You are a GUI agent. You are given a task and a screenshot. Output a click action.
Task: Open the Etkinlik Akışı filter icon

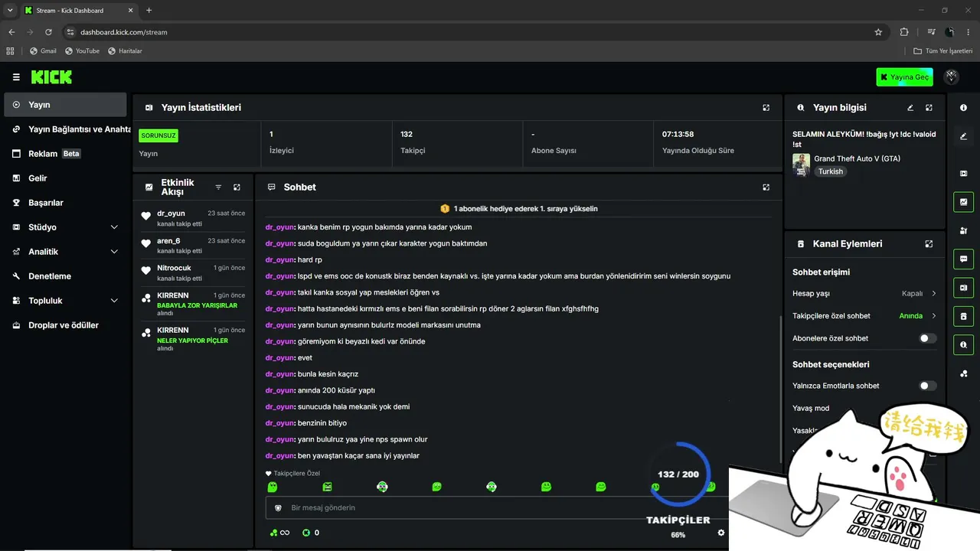point(218,187)
